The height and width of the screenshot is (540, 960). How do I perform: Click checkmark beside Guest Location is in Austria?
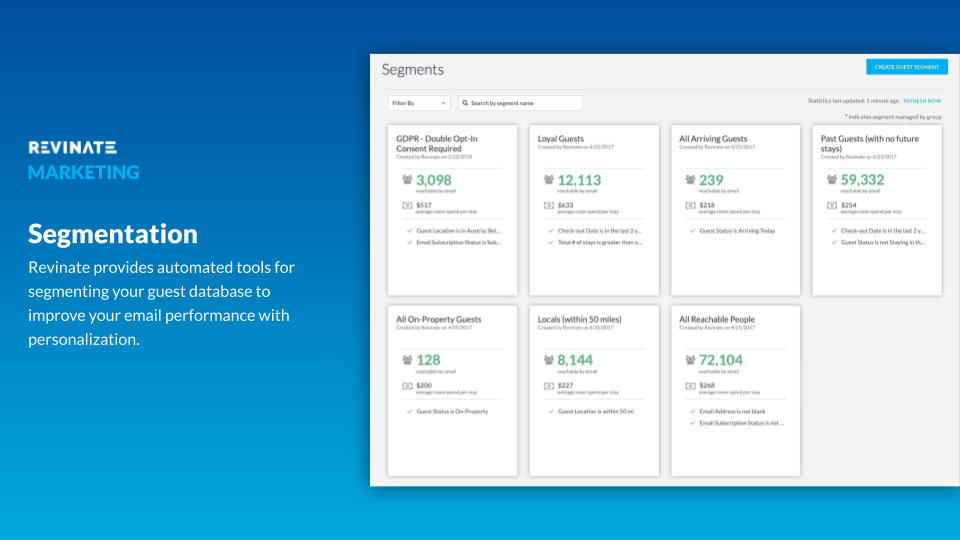pyautogui.click(x=409, y=231)
